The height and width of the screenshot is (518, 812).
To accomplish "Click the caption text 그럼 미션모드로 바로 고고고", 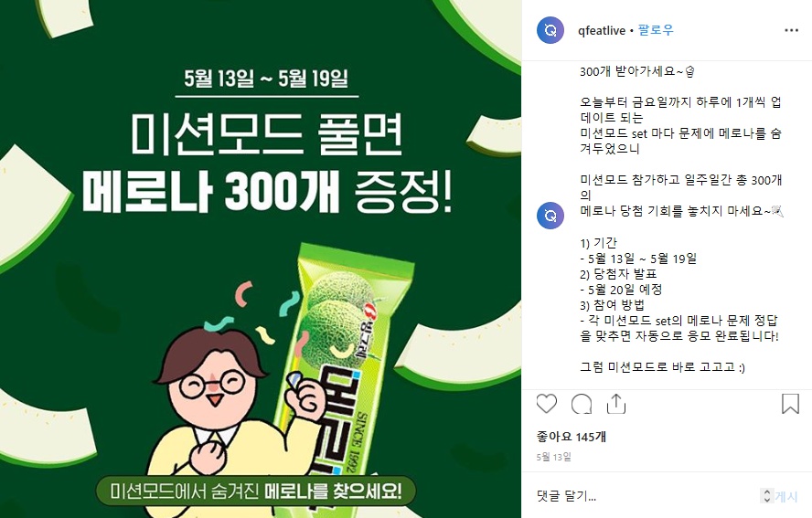I will [662, 367].
